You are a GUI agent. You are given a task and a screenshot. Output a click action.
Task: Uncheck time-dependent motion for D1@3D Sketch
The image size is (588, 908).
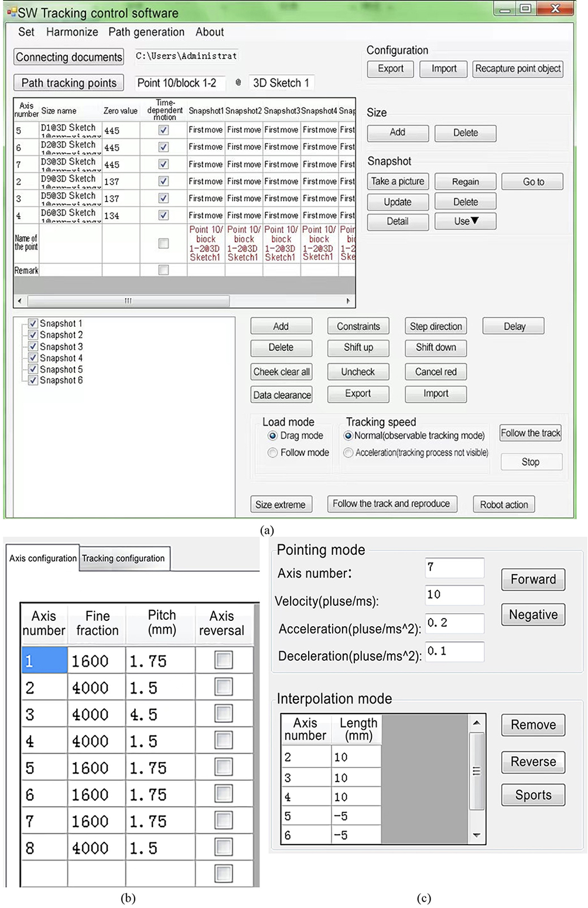pyautogui.click(x=164, y=130)
